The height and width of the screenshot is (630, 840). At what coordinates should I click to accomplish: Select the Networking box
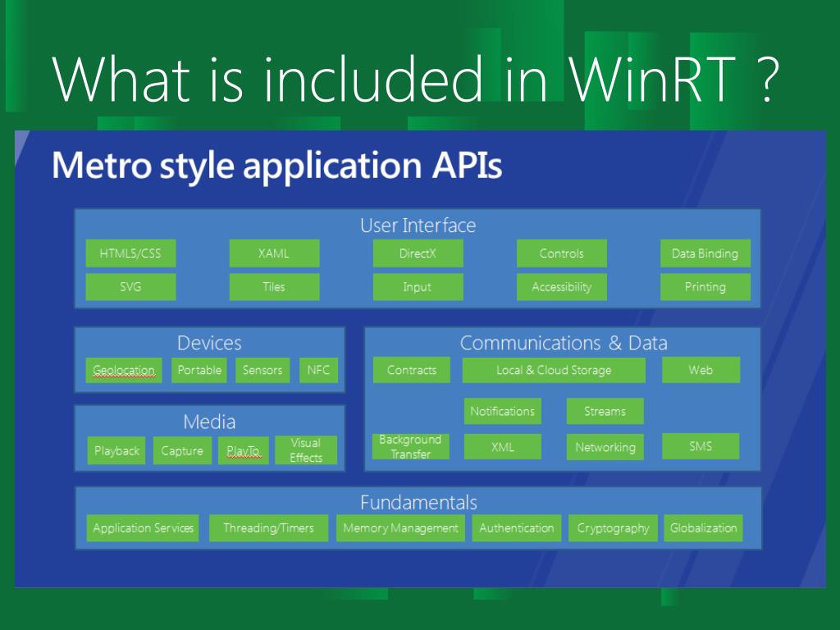pos(605,446)
